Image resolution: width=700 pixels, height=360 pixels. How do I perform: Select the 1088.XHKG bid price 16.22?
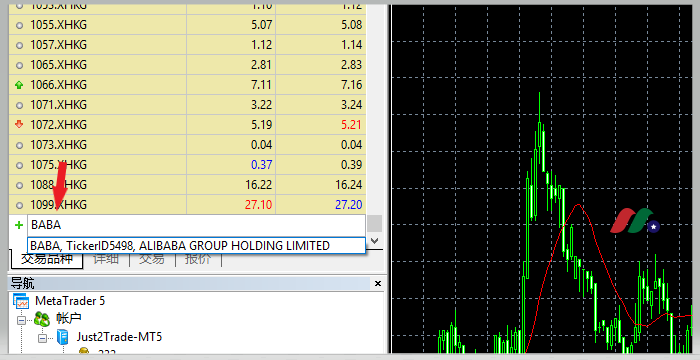(259, 184)
